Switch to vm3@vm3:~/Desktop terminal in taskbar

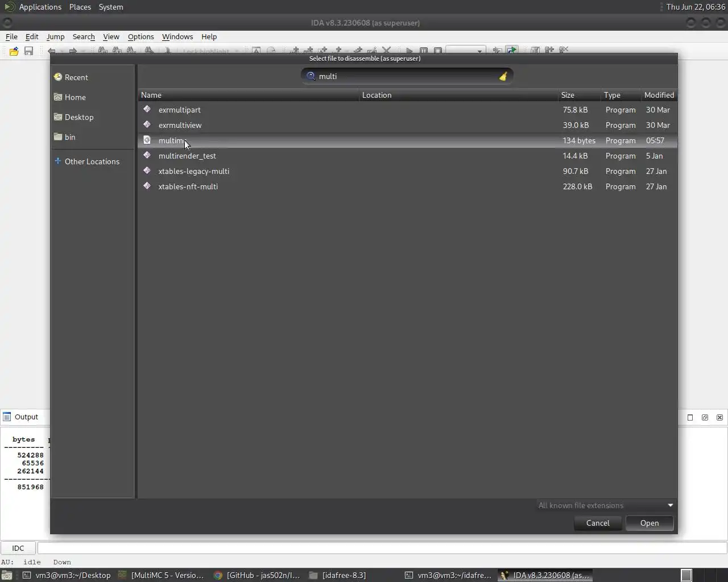(x=67, y=575)
